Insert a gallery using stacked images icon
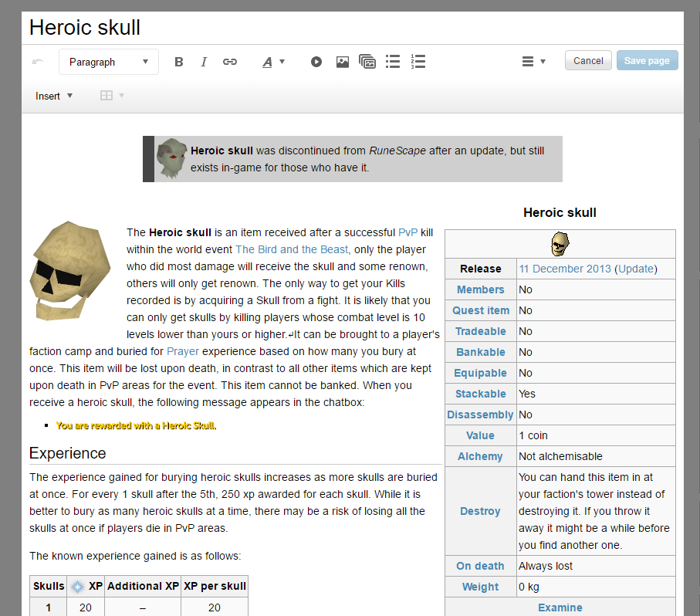The image size is (700, 616). (x=367, y=62)
